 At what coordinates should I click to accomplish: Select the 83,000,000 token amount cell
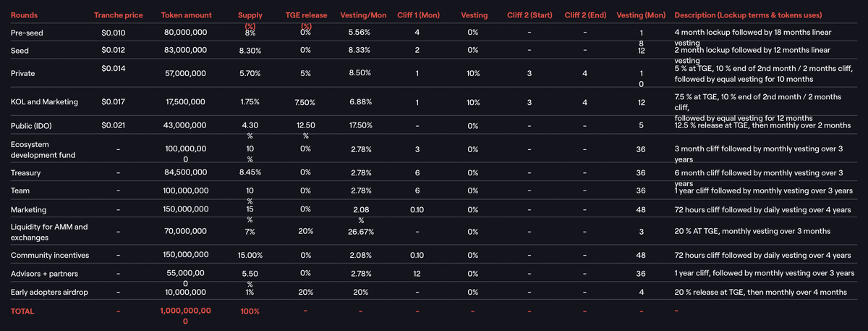186,51
